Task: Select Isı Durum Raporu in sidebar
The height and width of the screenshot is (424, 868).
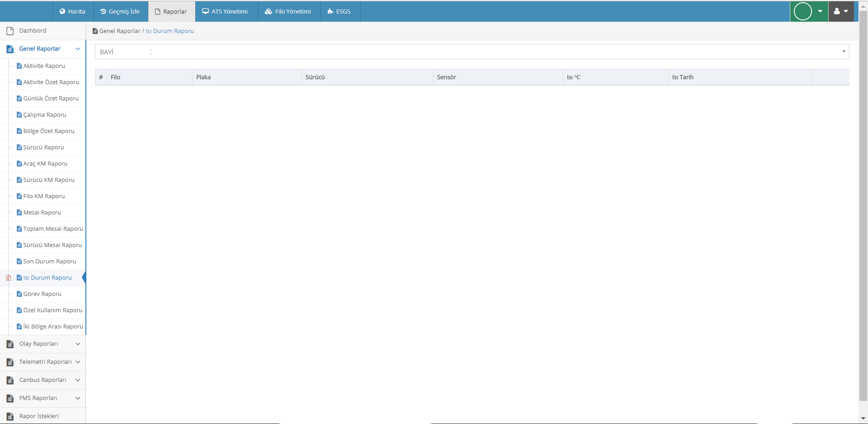Action: (47, 278)
